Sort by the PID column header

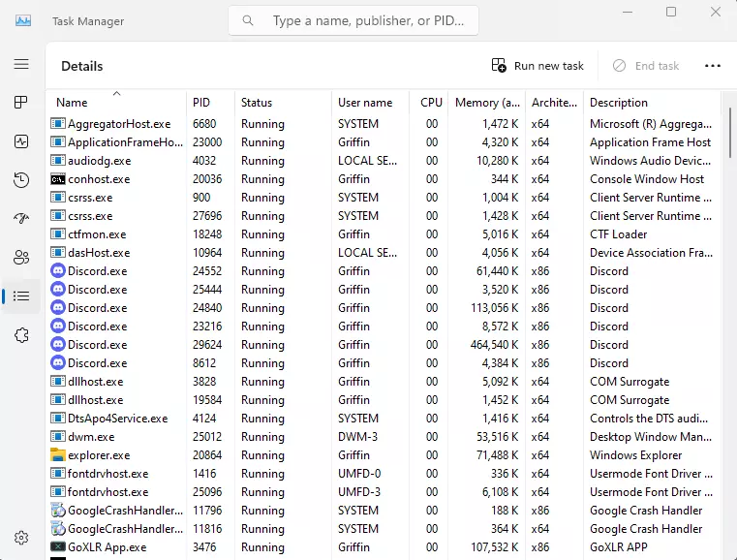click(201, 103)
